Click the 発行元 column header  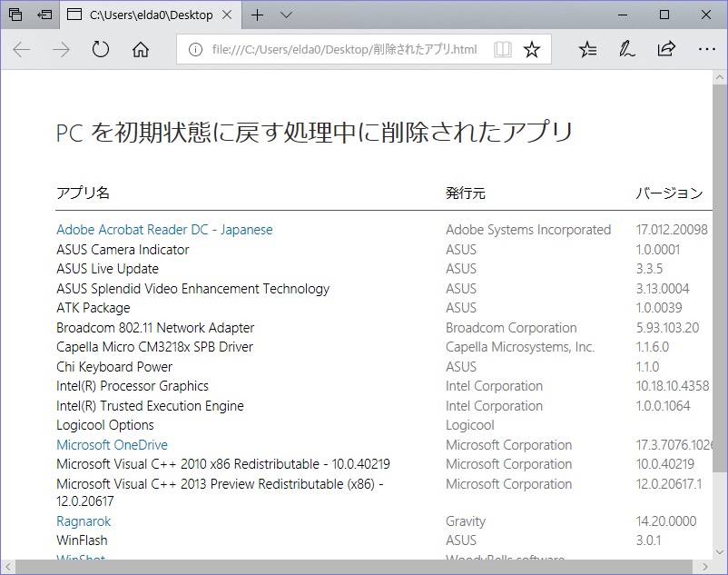466,193
